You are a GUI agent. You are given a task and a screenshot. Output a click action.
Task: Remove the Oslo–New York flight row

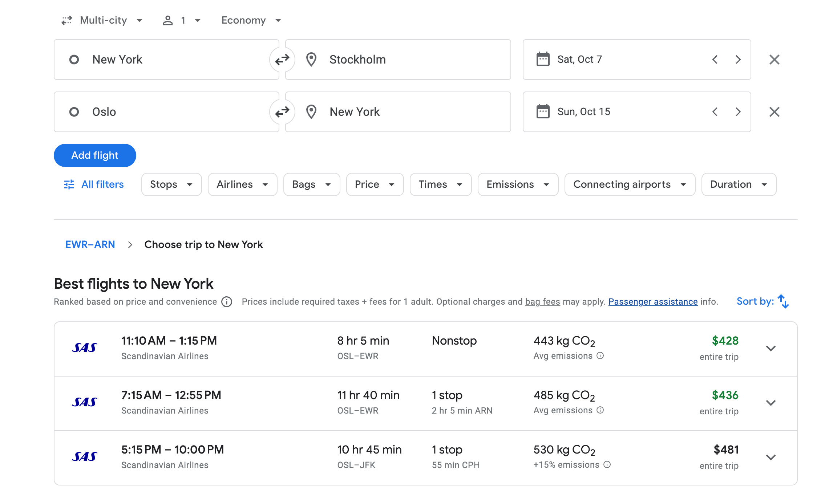coord(774,112)
